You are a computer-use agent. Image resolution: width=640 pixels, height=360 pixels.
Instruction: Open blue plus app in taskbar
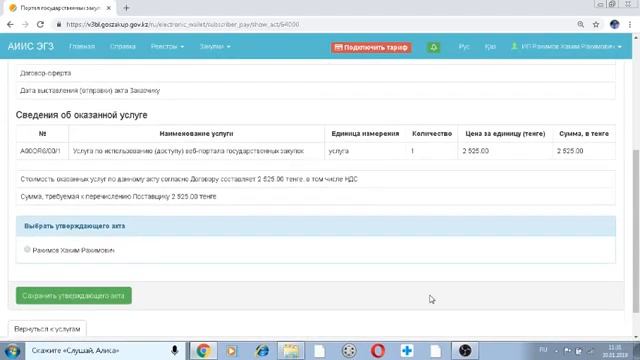coord(407,351)
